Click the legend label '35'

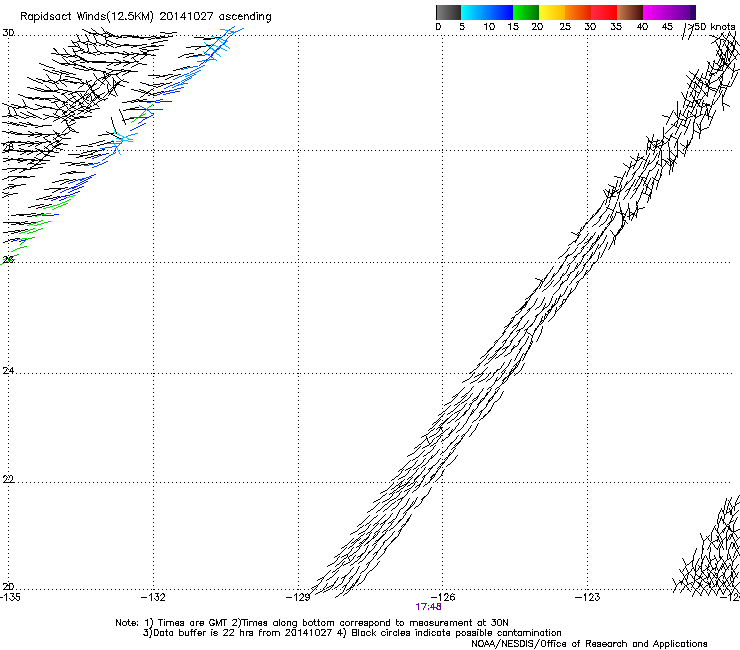click(616, 27)
